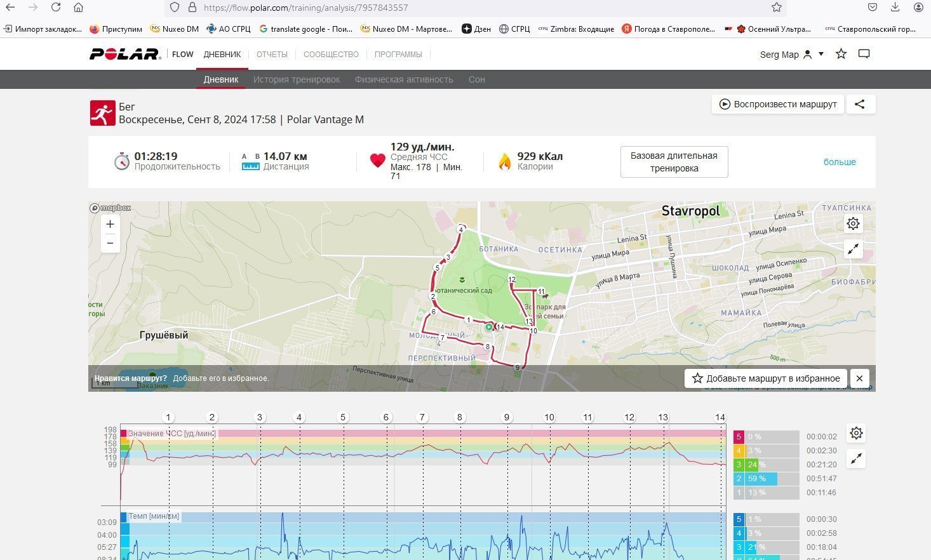Zoom in on the map with plus
The height and width of the screenshot is (560, 931).
(x=110, y=224)
